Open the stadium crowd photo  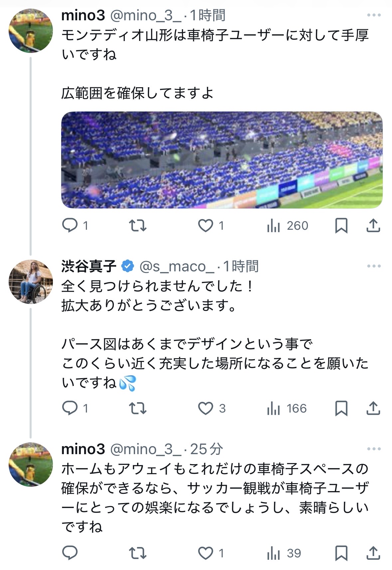coord(222,160)
